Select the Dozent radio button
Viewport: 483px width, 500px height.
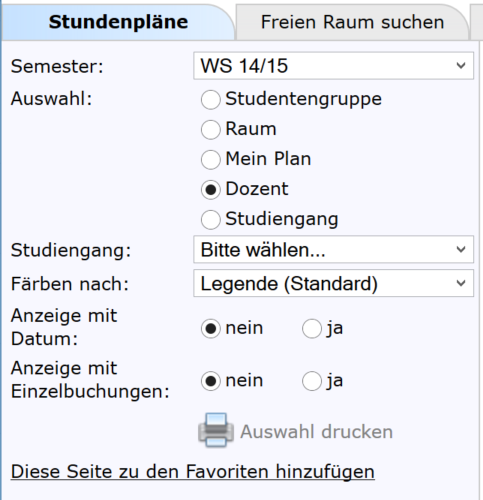[x=211, y=190]
